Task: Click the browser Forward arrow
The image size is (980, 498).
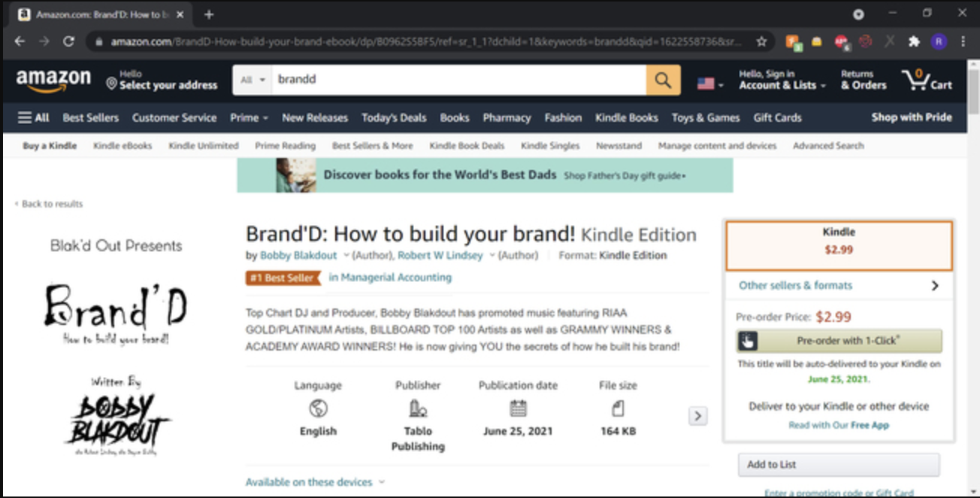Action: (x=44, y=41)
